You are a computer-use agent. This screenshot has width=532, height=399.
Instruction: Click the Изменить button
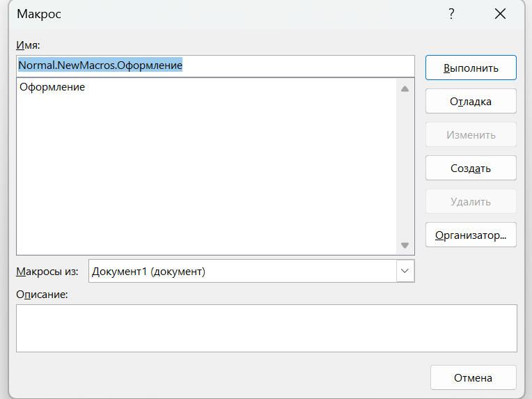click(471, 135)
